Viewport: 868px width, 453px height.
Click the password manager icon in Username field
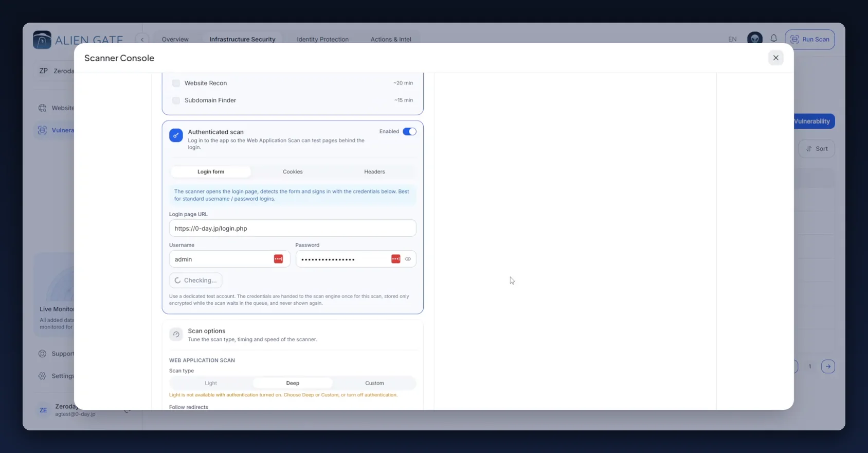(x=278, y=259)
